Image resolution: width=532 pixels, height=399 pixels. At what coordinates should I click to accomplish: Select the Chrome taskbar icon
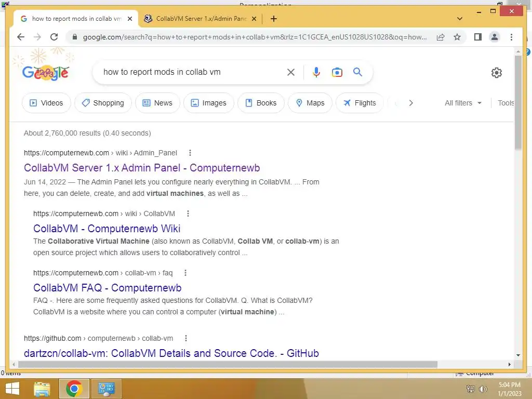tap(74, 389)
